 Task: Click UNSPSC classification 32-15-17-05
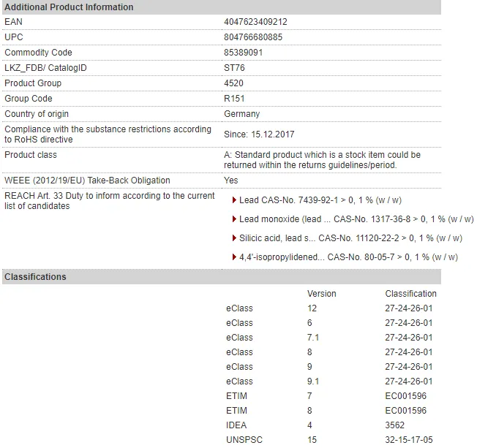point(409,439)
